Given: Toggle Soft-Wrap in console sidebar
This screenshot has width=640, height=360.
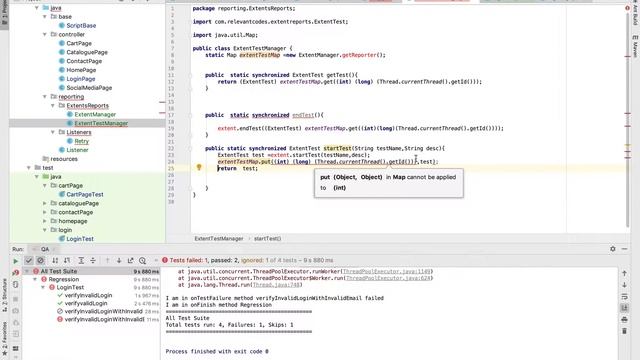Looking at the screenshot, I should pyautogui.click(x=624, y=296).
